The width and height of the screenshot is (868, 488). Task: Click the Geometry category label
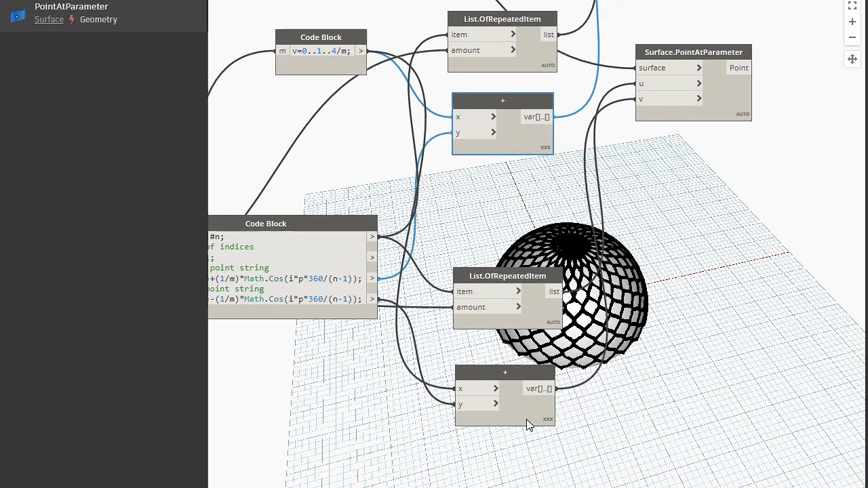pos(98,20)
